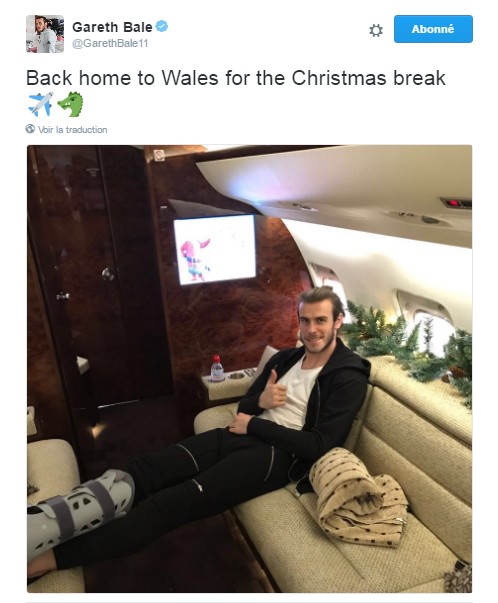This screenshot has width=498, height=603.
Task: Open the @GarethBale11 handle link
Action: pos(110,43)
